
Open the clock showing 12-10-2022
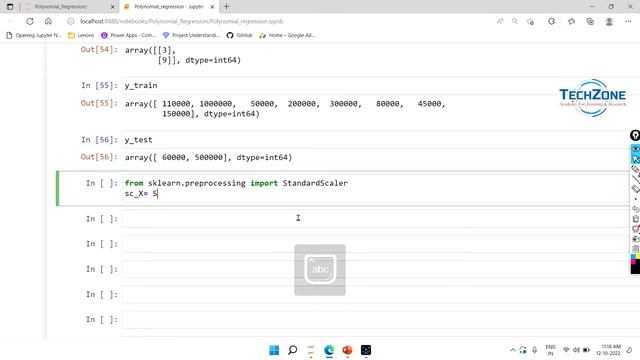(608, 350)
